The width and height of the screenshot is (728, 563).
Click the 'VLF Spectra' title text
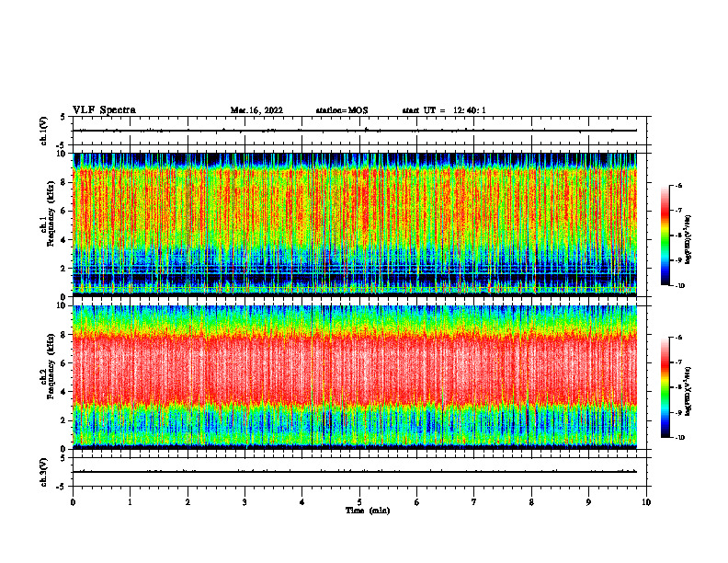(104, 110)
